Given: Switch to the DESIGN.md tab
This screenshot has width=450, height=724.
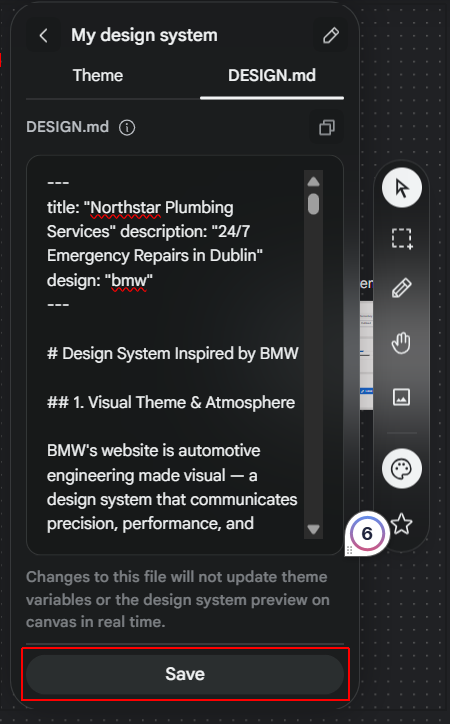Looking at the screenshot, I should coord(272,75).
